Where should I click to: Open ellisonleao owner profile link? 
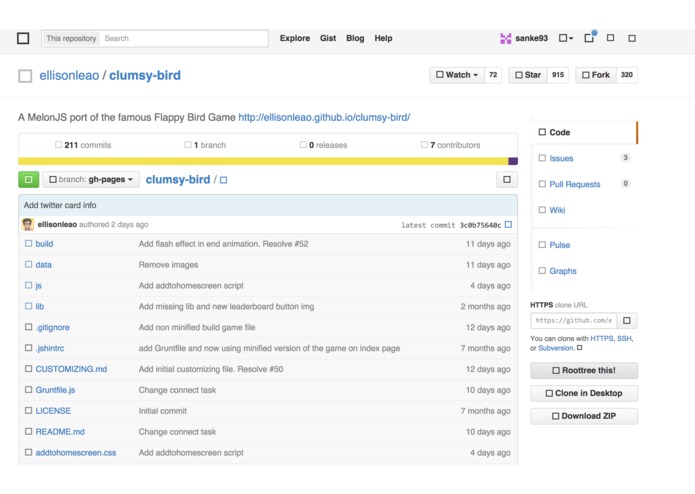pos(69,76)
